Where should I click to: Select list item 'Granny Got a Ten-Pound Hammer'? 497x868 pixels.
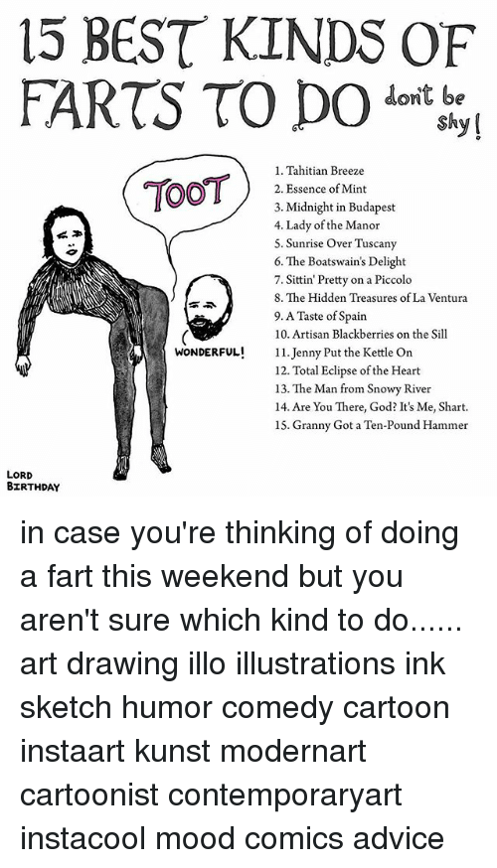371,425
